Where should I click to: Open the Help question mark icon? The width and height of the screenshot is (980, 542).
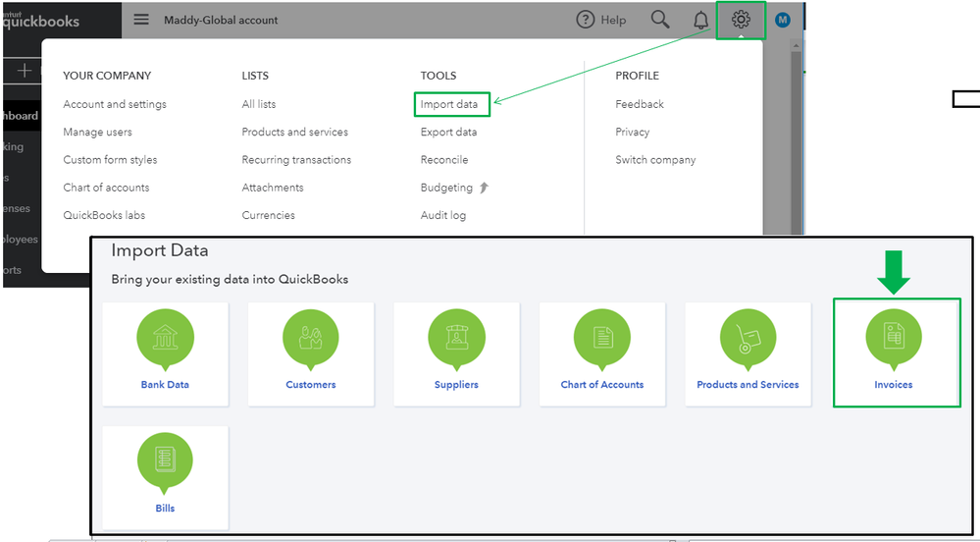tap(585, 20)
